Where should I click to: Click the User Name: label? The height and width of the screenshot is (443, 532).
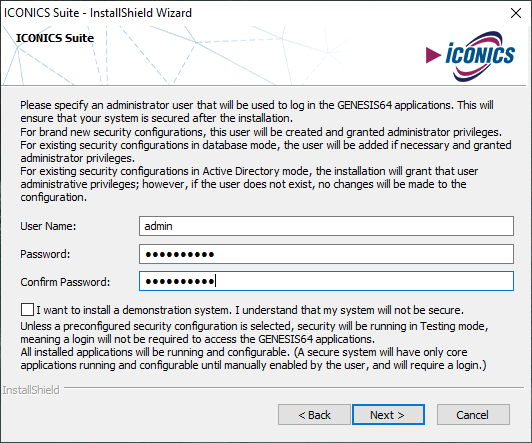pyautogui.click(x=48, y=226)
